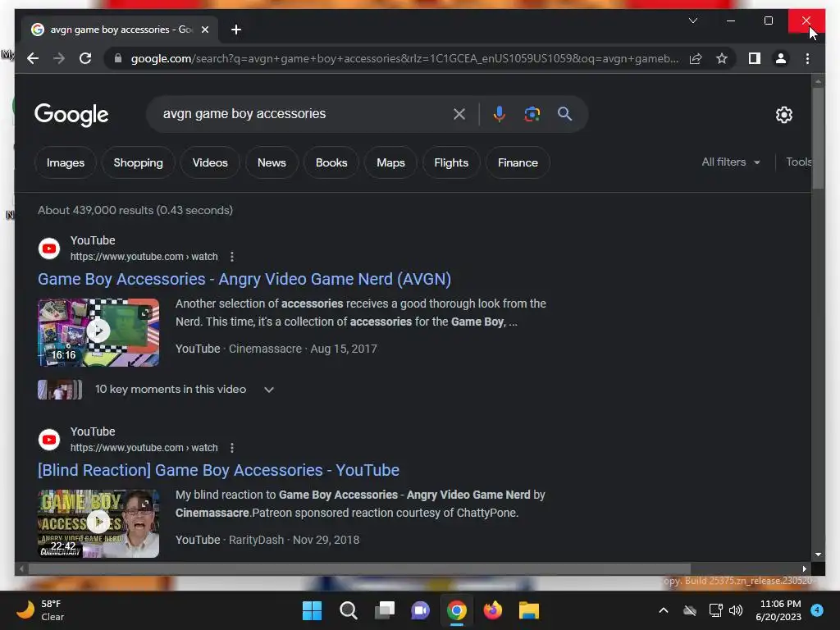Open the Chrome three-dot menu
Viewport: 840px width, 630px height.
pos(807,58)
